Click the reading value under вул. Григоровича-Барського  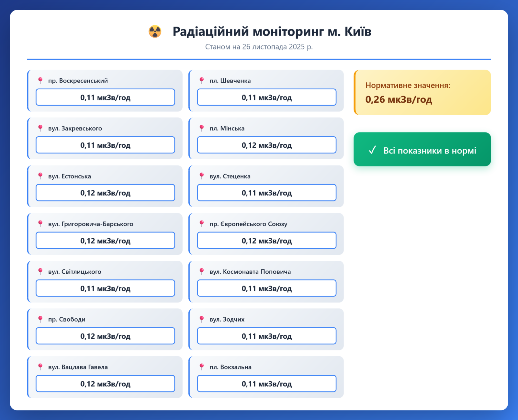(105, 241)
